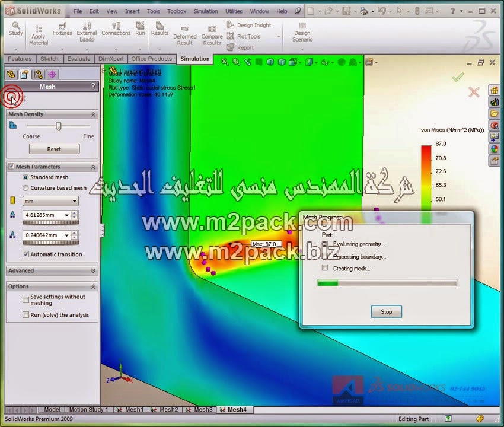Viewport: 504px width, 427px height.
Task: Switch to the Evaluate tab
Action: click(79, 59)
